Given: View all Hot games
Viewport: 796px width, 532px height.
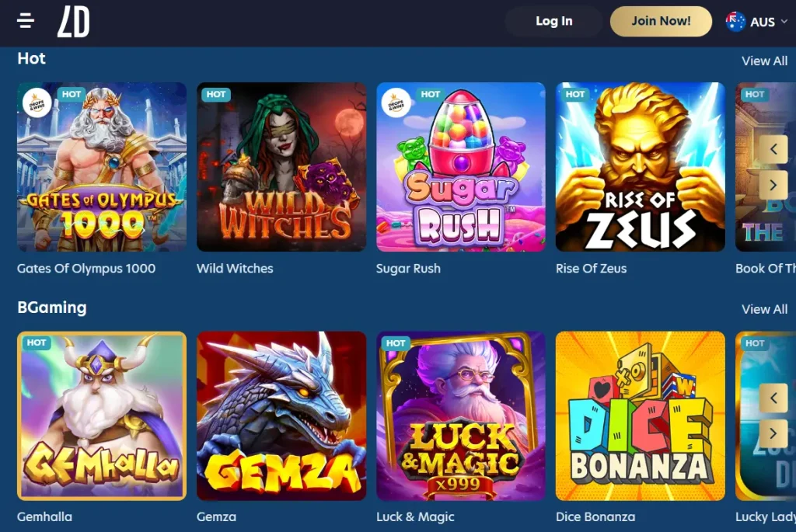Looking at the screenshot, I should coord(765,61).
